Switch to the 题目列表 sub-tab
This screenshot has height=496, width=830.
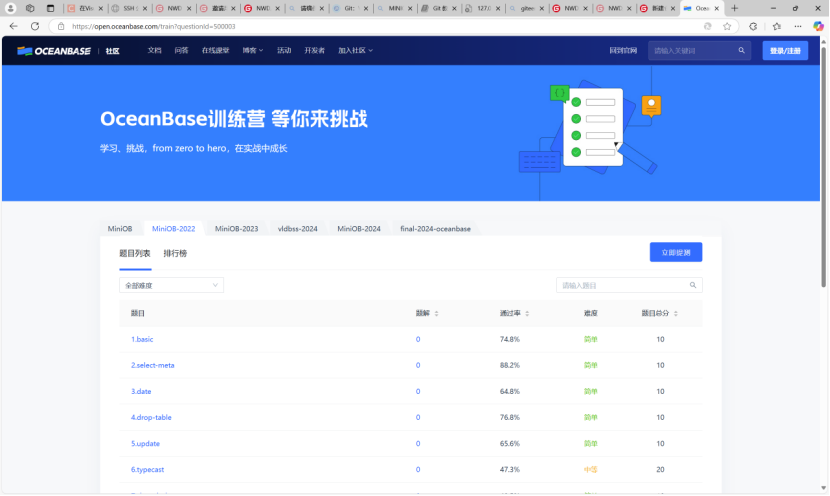(134, 253)
